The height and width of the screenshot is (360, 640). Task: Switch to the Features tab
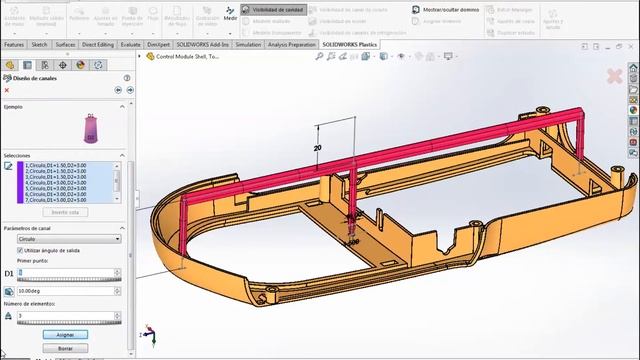coord(14,44)
